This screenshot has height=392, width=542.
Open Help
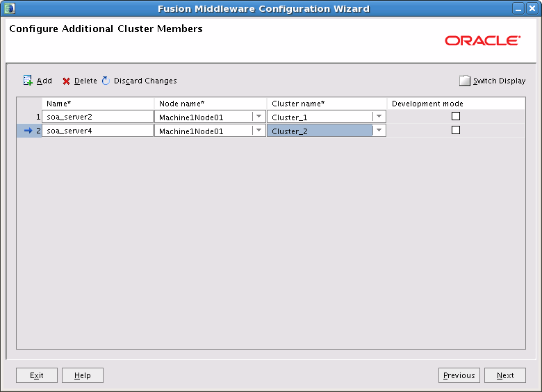pos(83,375)
